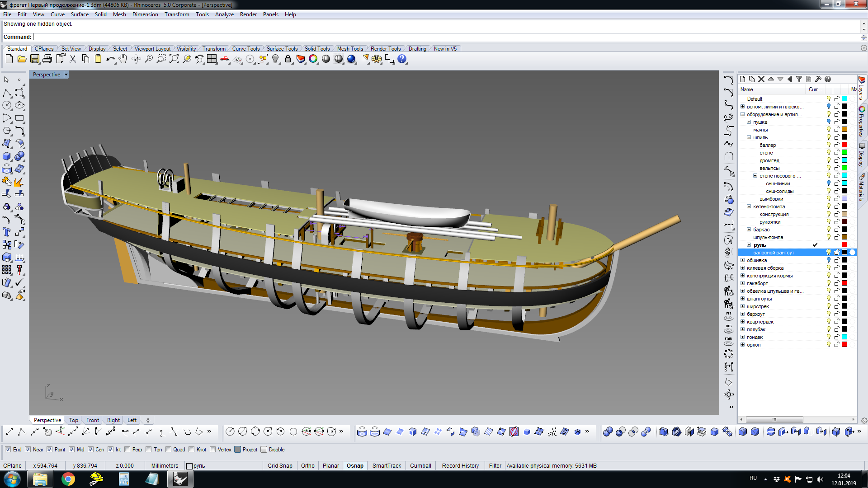This screenshot has height=488, width=868.
Task: Select the Circle tool in the left toolbar
Action: (x=7, y=105)
